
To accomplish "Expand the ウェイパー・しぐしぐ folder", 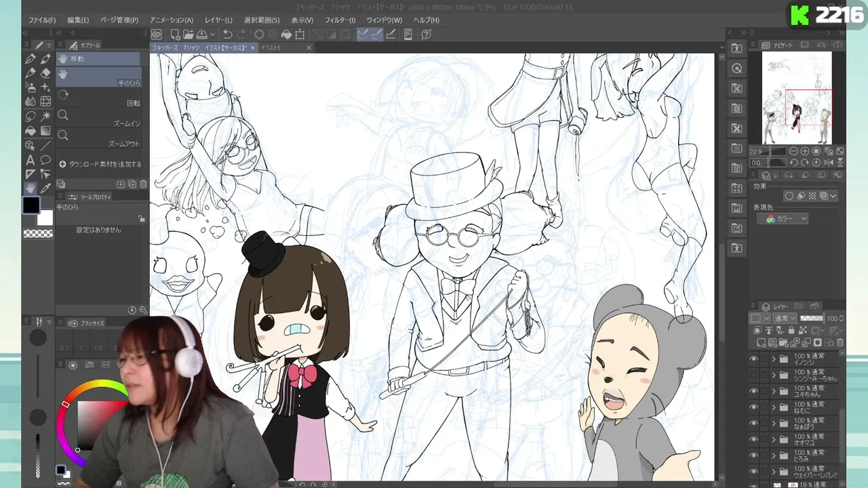I will tap(774, 471).
